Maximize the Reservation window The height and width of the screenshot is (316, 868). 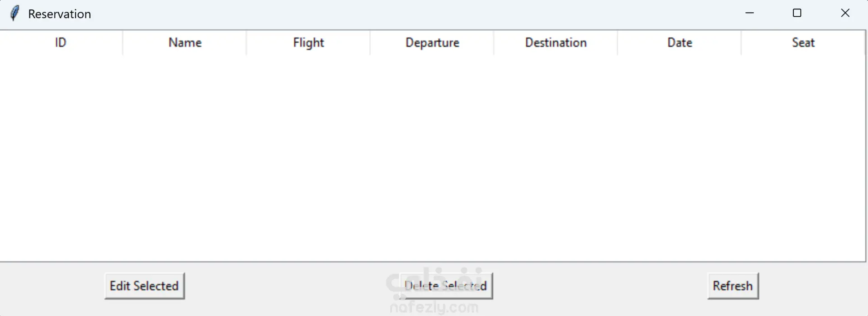(797, 13)
